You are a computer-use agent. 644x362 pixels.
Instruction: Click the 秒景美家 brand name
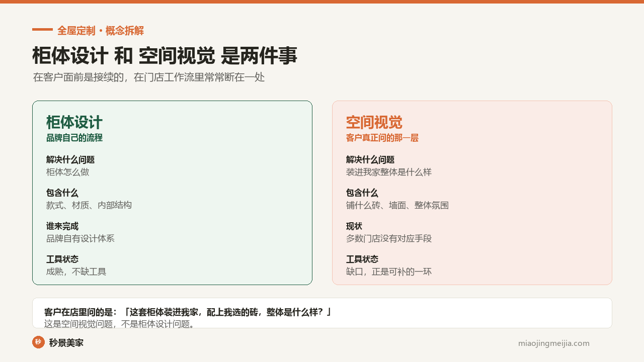[66, 343]
